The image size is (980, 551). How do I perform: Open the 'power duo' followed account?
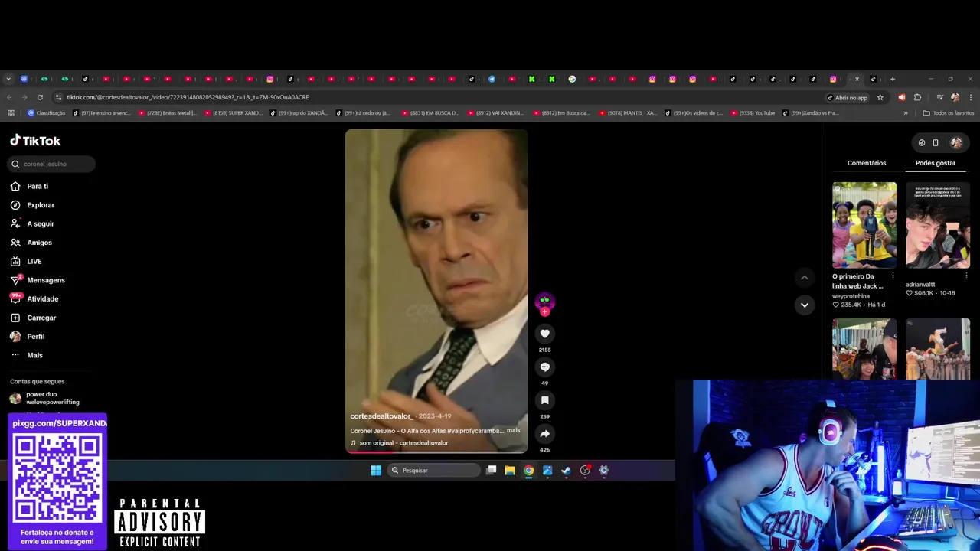click(46, 398)
